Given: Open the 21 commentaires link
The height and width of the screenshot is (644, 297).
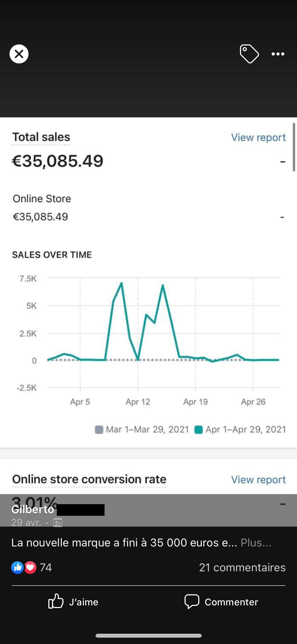Looking at the screenshot, I should tap(242, 567).
